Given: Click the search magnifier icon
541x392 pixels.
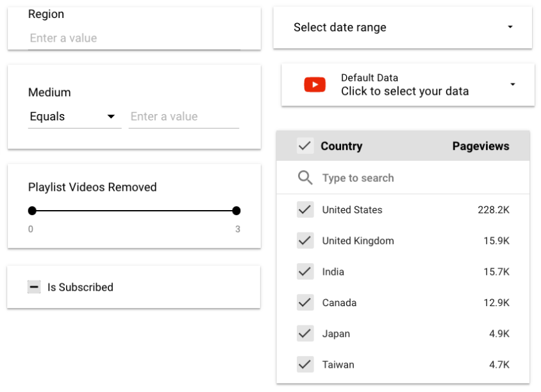Looking at the screenshot, I should point(305,177).
